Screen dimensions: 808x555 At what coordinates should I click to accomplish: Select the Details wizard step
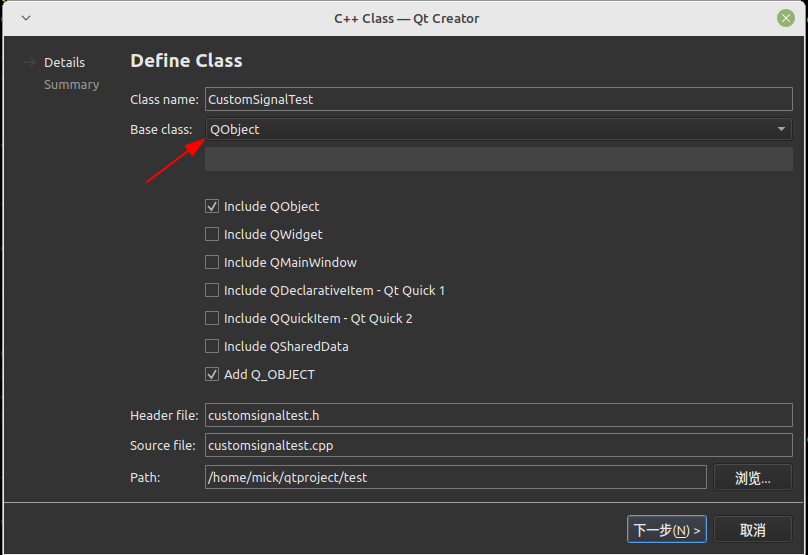tap(64, 63)
